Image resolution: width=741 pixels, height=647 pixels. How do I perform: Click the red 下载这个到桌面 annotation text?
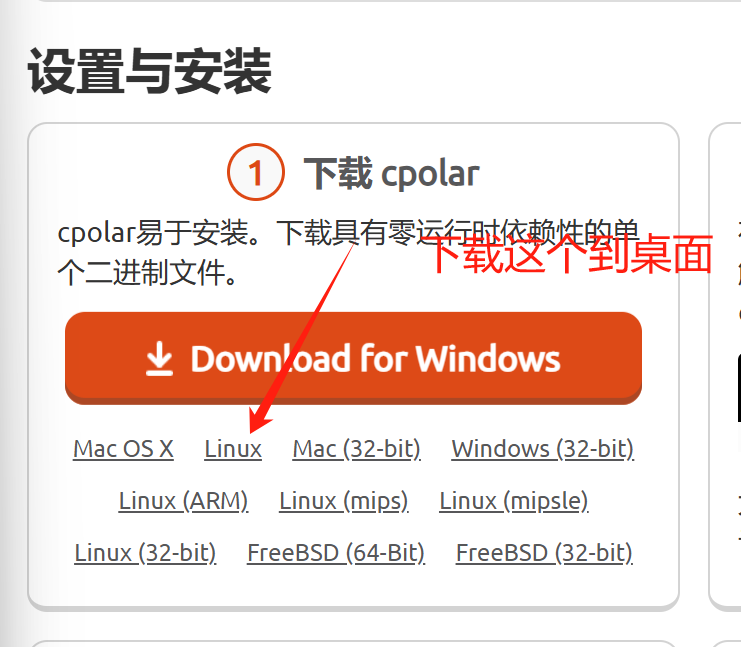[571, 254]
